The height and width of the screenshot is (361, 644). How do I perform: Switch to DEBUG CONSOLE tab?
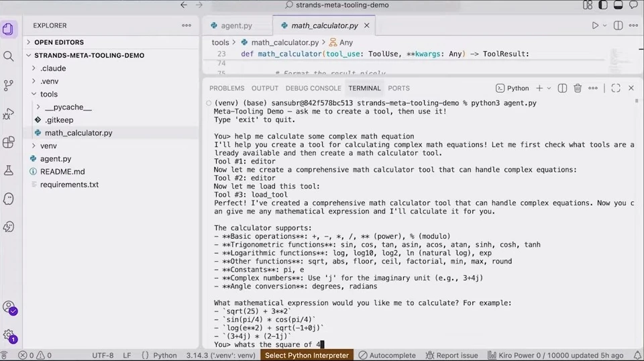pyautogui.click(x=313, y=89)
